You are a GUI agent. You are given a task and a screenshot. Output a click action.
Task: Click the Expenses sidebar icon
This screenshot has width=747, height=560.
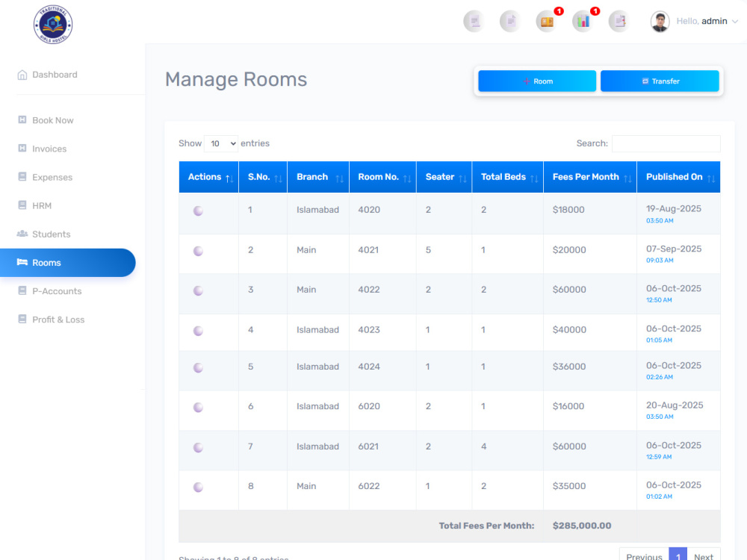(x=22, y=177)
